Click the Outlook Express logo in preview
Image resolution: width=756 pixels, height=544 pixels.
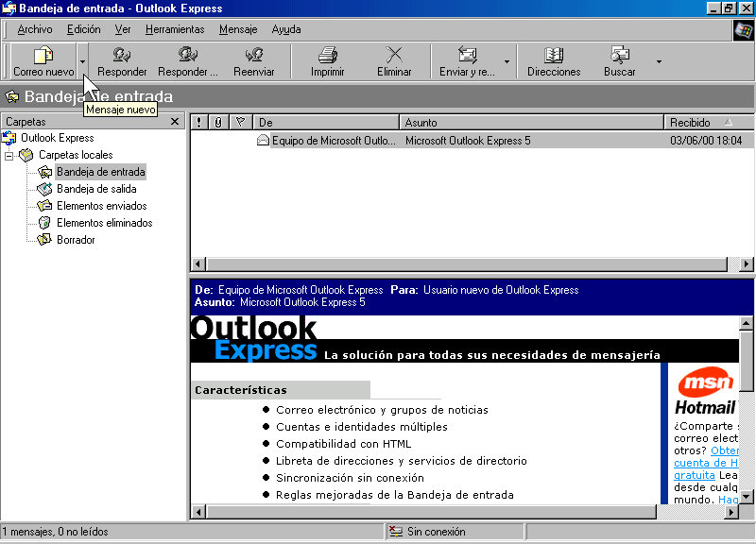[254, 338]
